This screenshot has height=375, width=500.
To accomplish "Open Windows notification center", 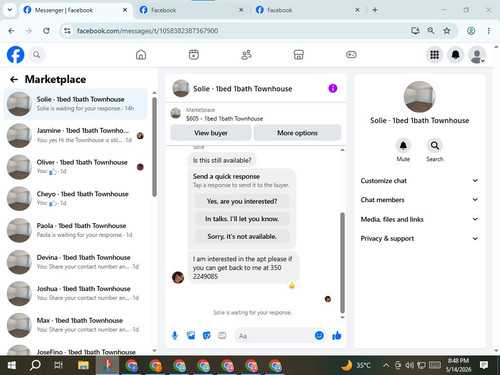I will click(x=484, y=365).
